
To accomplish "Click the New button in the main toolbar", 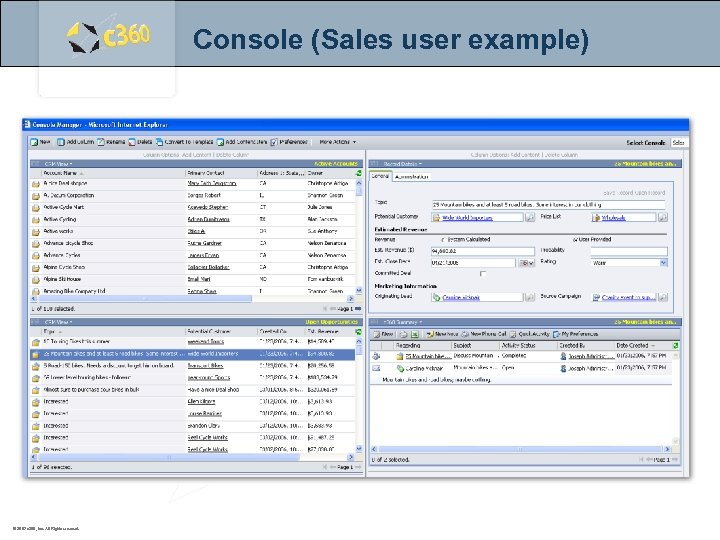I will point(40,142).
